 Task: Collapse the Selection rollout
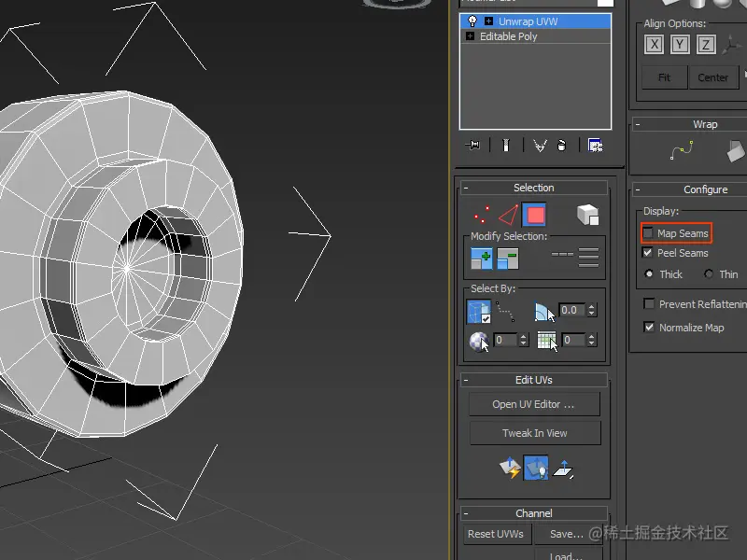466,189
